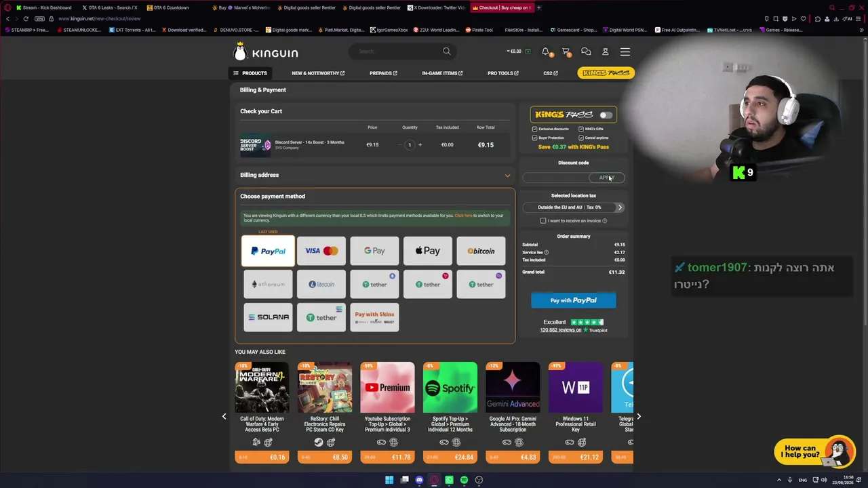
Task: Open Trustpilot reviews link
Action: point(573,330)
